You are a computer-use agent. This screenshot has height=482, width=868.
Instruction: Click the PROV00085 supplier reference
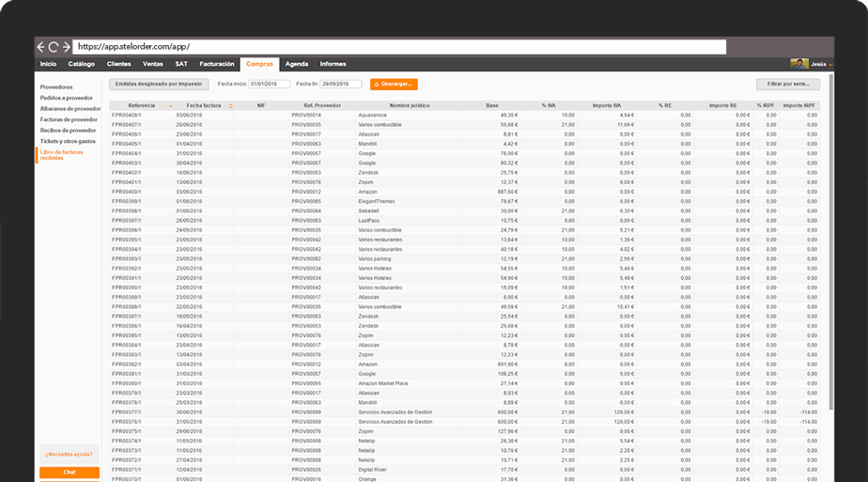coord(306,201)
